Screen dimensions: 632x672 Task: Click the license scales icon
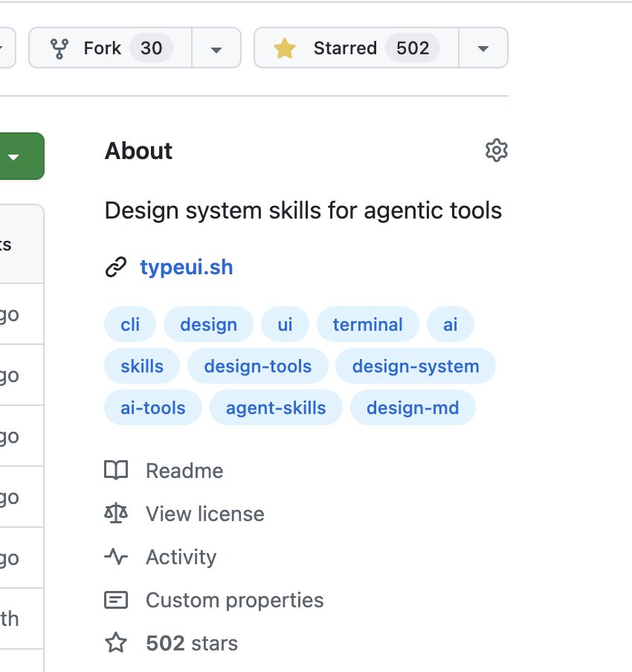point(116,514)
